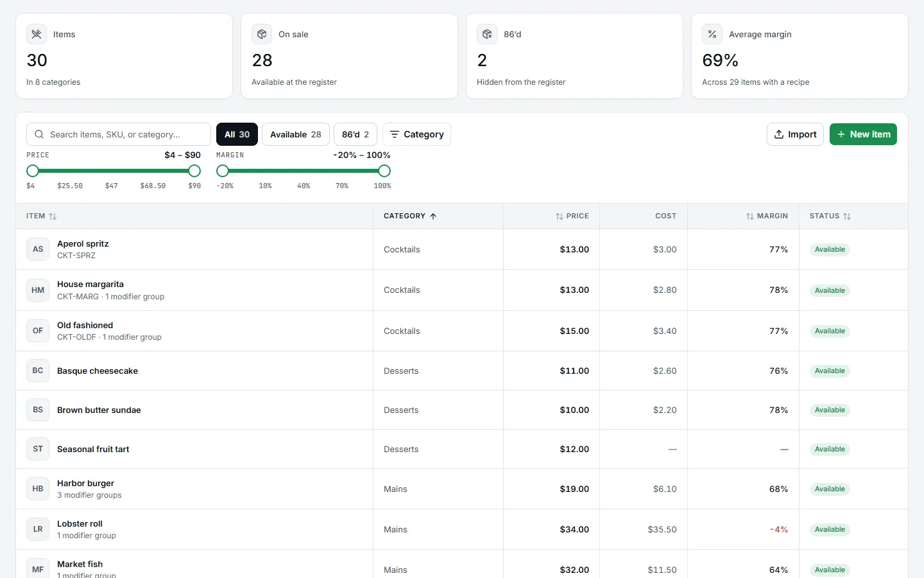Screen dimensions: 924x578
Task: Click the margin slider minimum handle
Action: coord(223,171)
